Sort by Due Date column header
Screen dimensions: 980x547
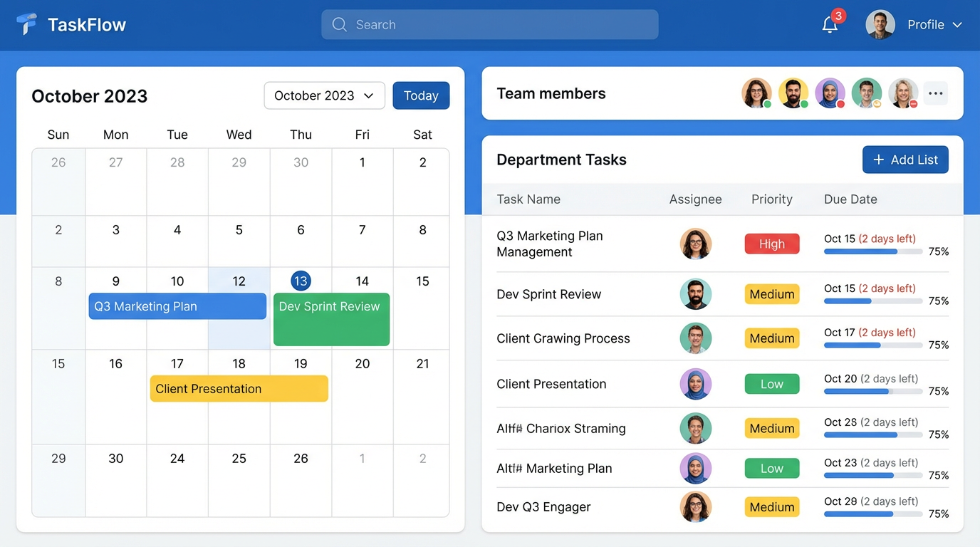point(850,199)
